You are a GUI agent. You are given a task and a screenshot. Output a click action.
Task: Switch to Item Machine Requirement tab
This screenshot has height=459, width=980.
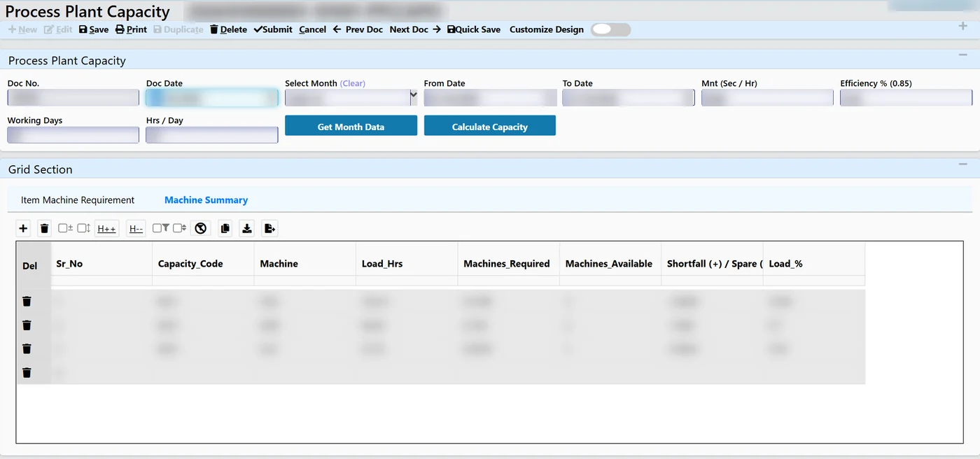point(78,200)
